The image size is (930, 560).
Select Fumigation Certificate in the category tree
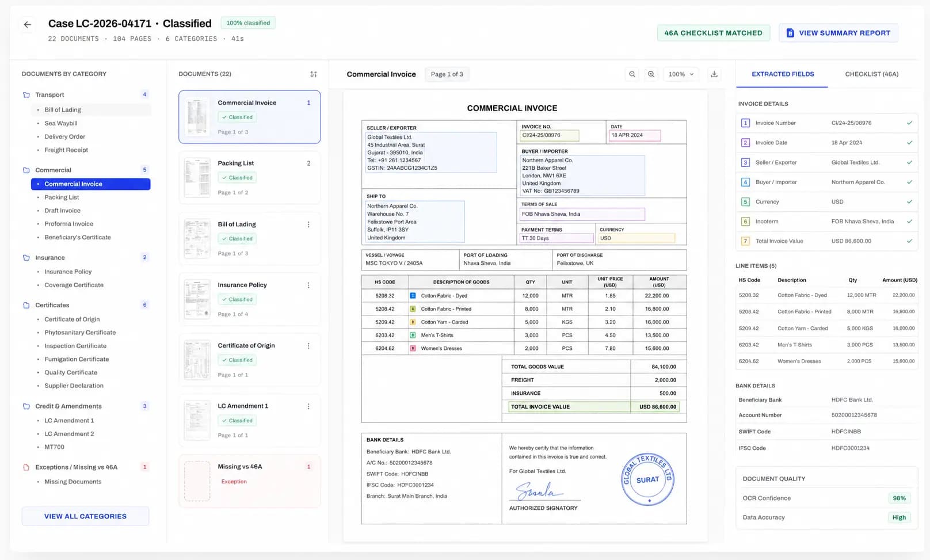pos(77,359)
